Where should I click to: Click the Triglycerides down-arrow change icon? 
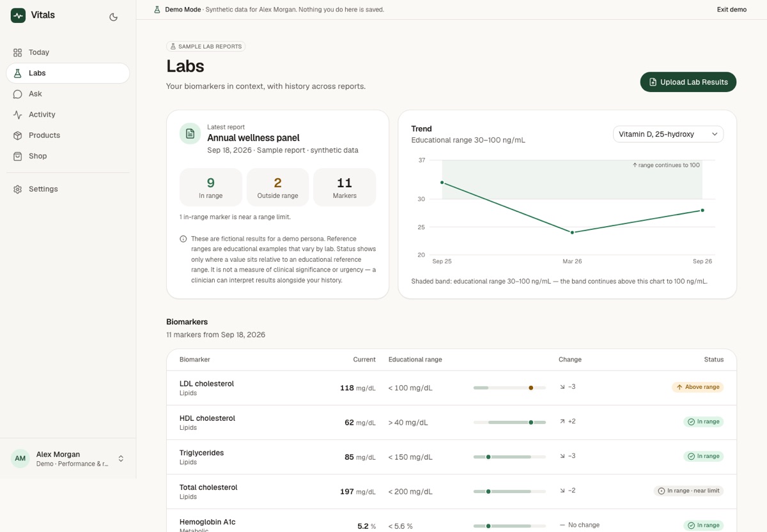(x=562, y=456)
